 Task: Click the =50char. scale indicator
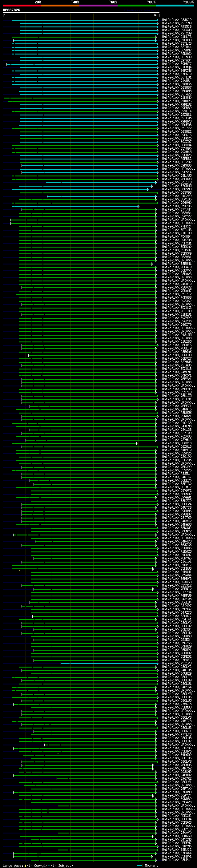pos(147,865)
